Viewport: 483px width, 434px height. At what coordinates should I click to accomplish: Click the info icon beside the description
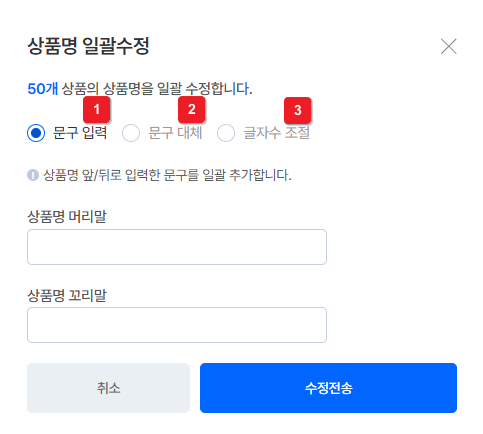[x=33, y=175]
